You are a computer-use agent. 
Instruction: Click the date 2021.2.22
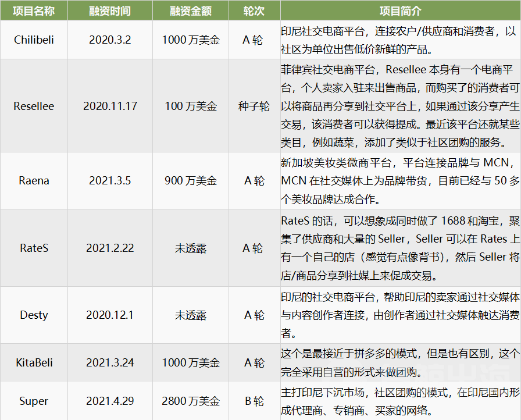pos(110,248)
